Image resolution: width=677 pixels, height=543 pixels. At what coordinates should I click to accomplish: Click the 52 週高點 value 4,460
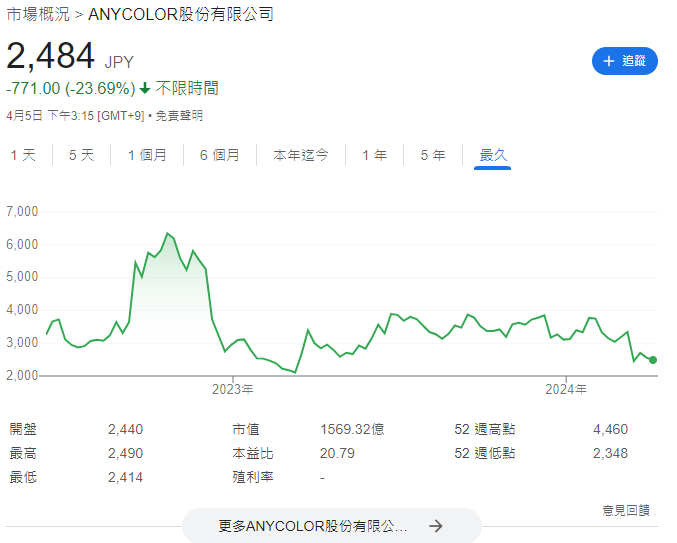coord(610,429)
